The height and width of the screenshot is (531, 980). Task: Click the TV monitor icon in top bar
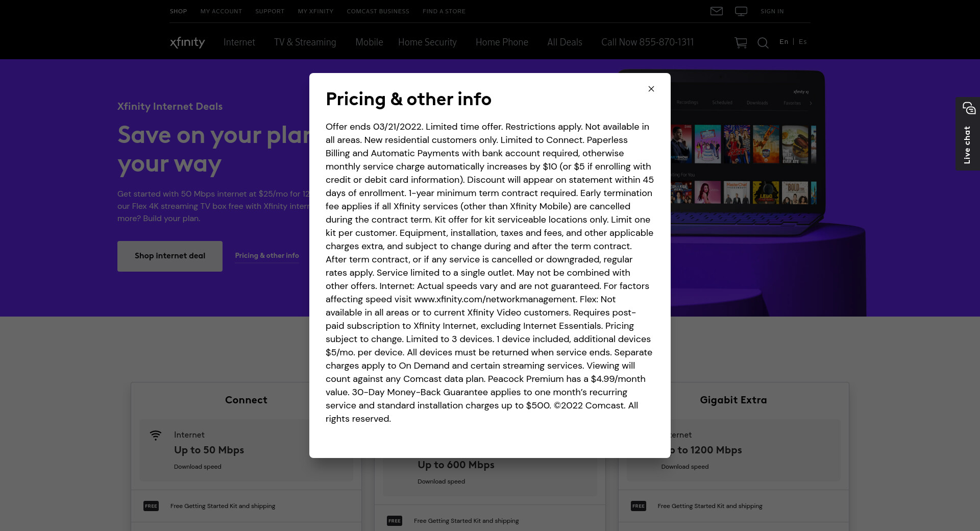741,11
